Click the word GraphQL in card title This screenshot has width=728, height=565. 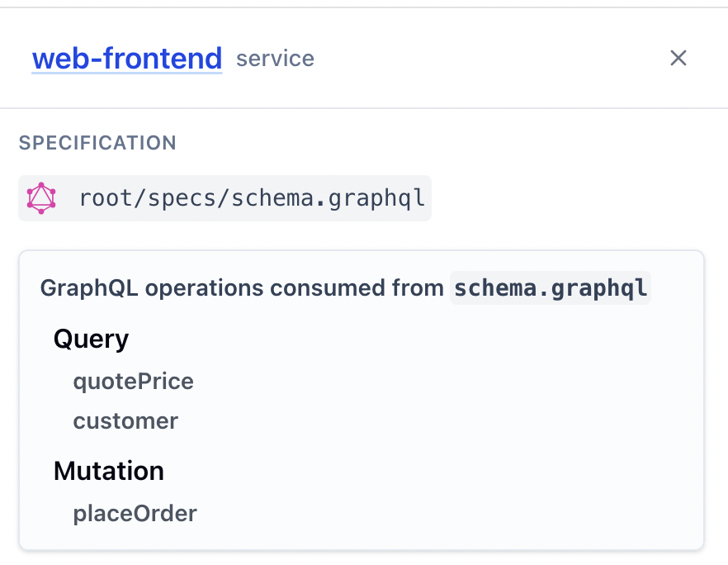[x=89, y=288]
